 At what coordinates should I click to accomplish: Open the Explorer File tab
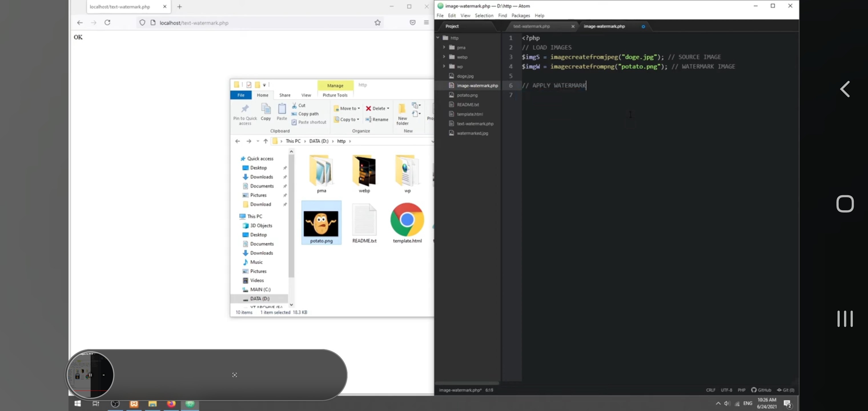[x=241, y=95]
